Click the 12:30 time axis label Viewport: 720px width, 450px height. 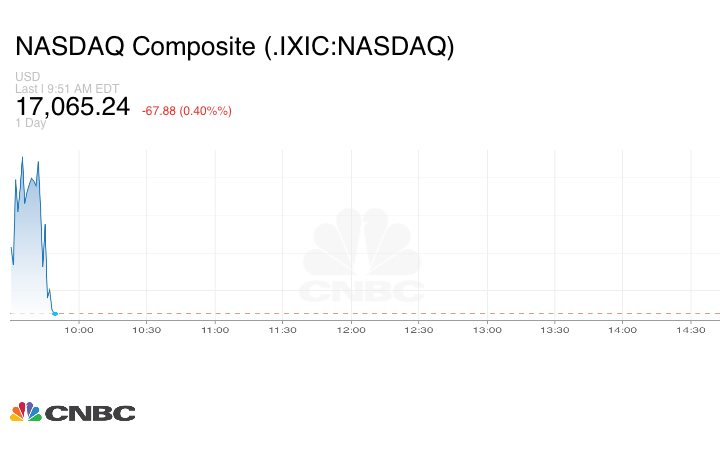click(419, 330)
